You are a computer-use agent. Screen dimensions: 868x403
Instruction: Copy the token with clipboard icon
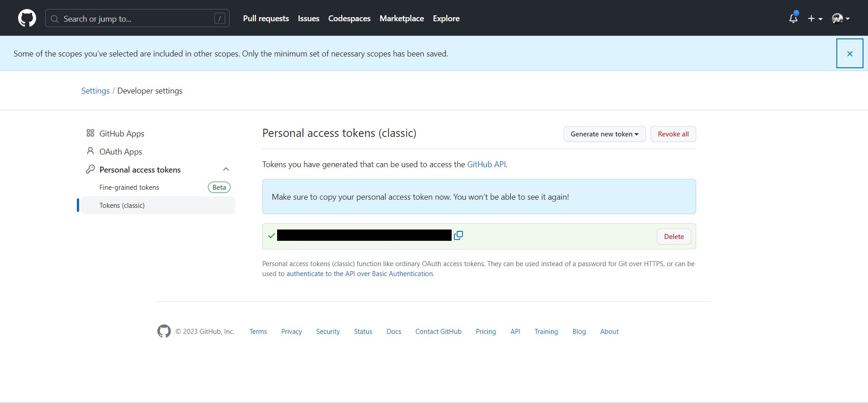[x=458, y=235]
